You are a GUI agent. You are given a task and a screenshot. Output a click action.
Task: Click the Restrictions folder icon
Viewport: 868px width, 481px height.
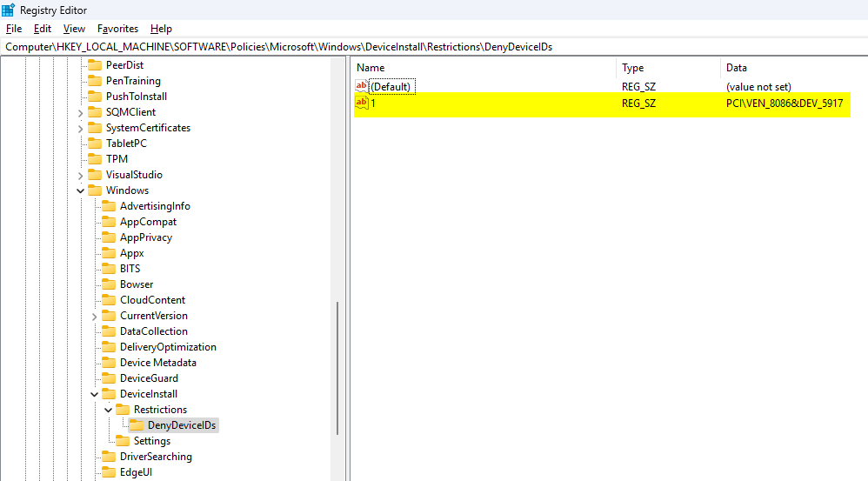tap(123, 410)
